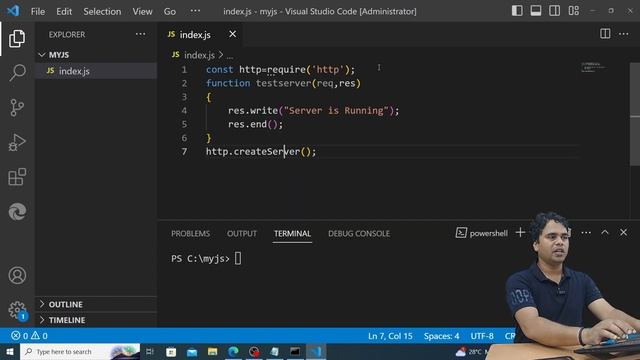
Task: Open Explorer Views and More Actions ellipsis
Action: [140, 34]
